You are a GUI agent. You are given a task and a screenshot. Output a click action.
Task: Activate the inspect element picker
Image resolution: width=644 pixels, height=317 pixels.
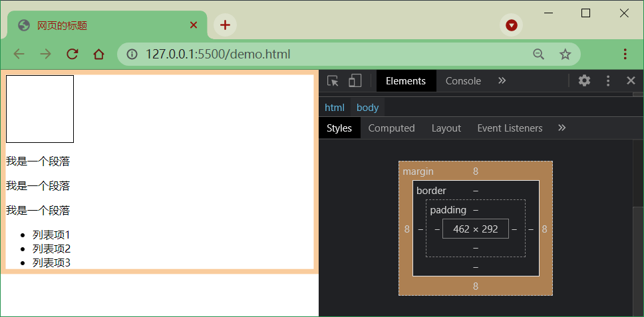tap(333, 81)
